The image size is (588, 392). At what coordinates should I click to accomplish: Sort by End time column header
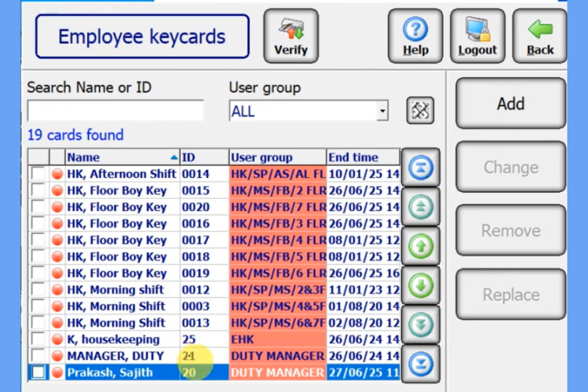pos(363,157)
